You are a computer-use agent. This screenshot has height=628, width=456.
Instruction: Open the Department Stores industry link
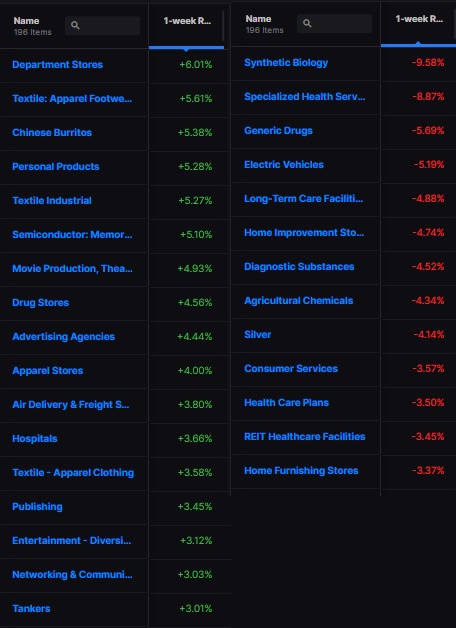(x=57, y=64)
